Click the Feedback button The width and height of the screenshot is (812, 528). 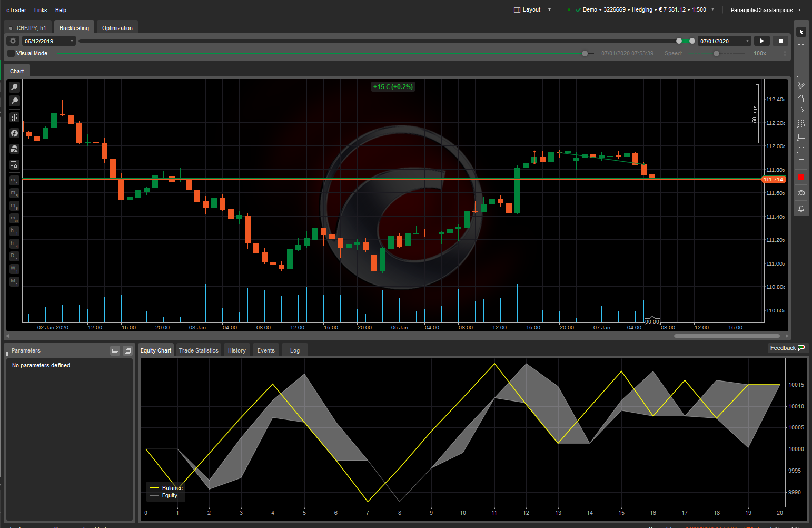tap(787, 348)
